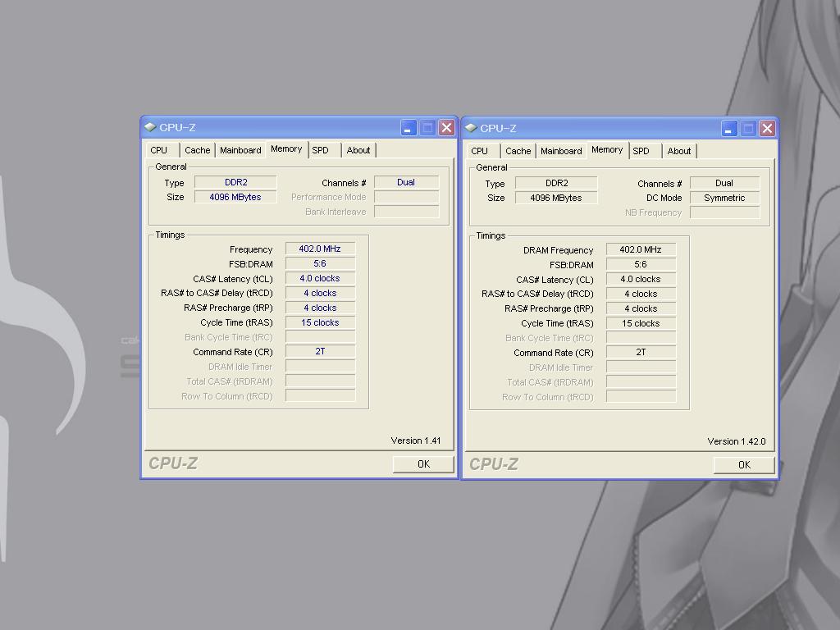This screenshot has height=630, width=840.
Task: Minimize the left CPU-Z window
Action: click(x=409, y=128)
